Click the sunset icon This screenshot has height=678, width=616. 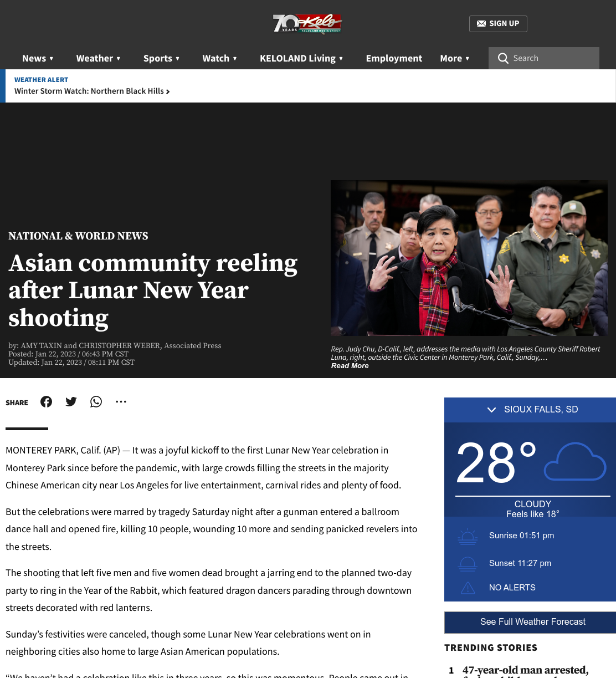pos(468,564)
